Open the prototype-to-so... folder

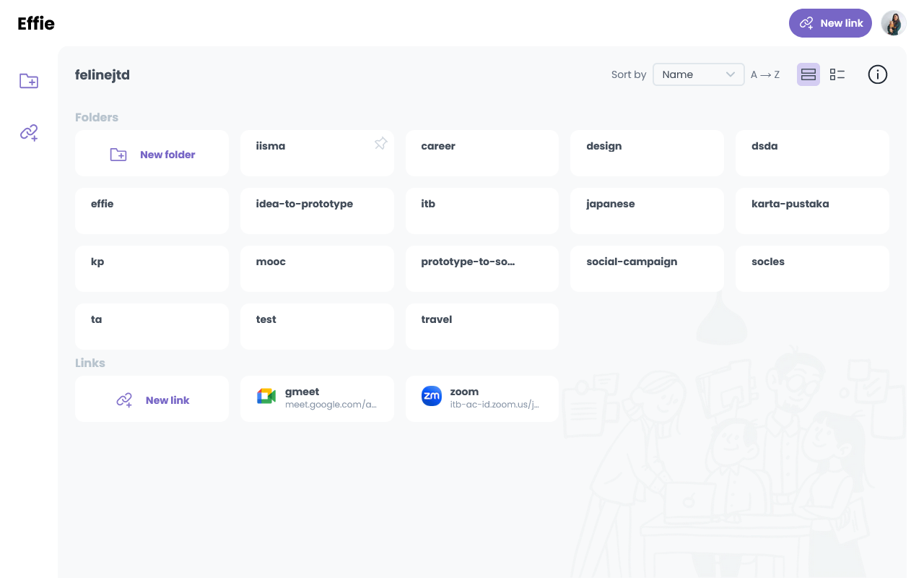coord(482,269)
